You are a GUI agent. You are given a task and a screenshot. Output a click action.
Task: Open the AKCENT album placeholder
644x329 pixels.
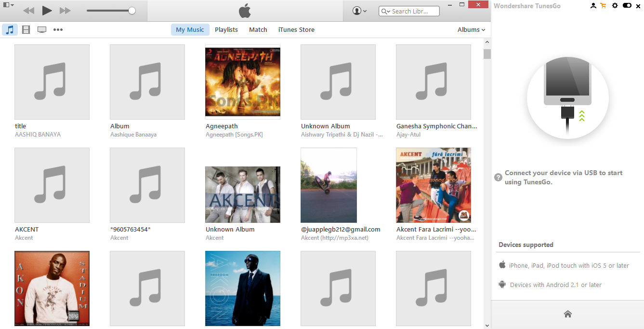tap(52, 185)
